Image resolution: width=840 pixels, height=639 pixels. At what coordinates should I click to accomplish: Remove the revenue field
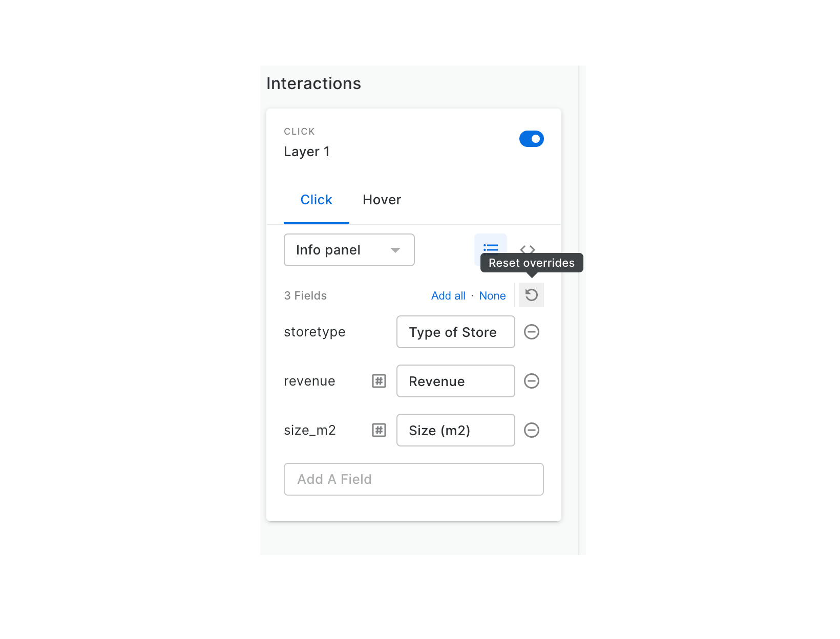click(532, 381)
